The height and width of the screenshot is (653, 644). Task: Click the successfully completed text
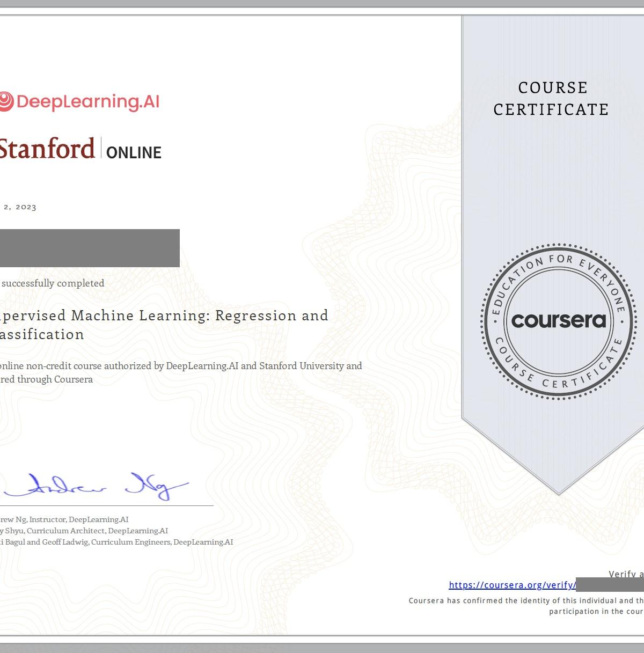[x=53, y=283]
